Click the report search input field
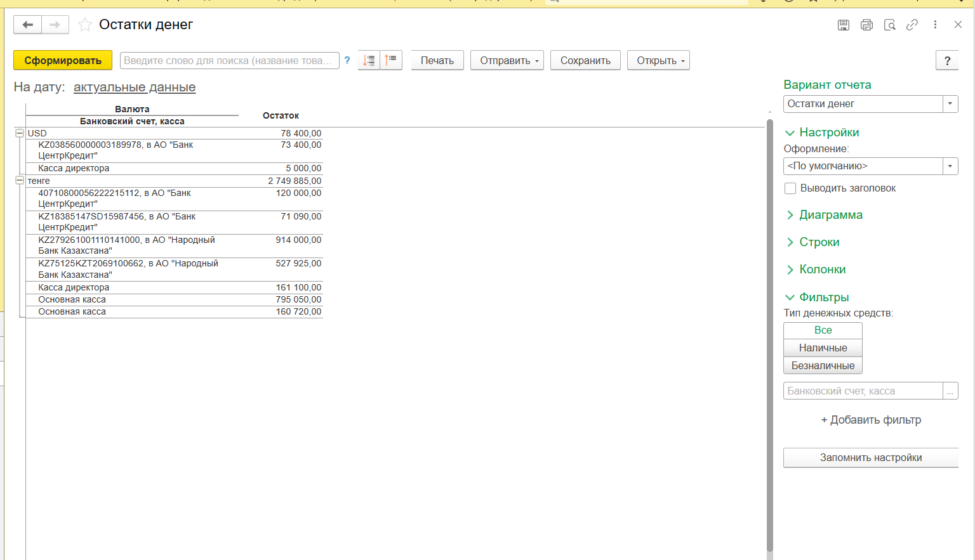Image resolution: width=975 pixels, height=560 pixels. [x=229, y=60]
